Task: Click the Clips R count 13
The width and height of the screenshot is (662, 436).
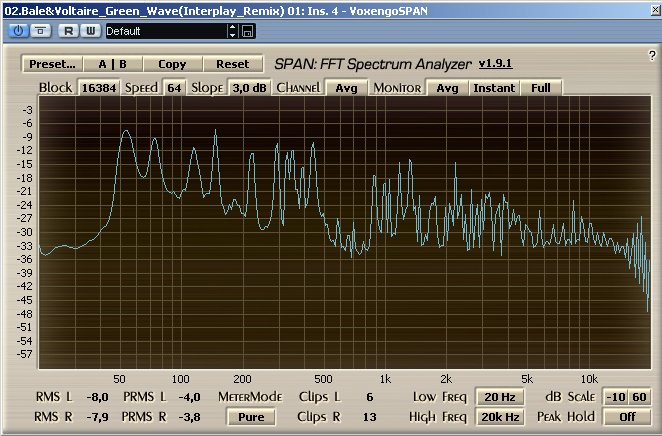Action: click(x=369, y=417)
